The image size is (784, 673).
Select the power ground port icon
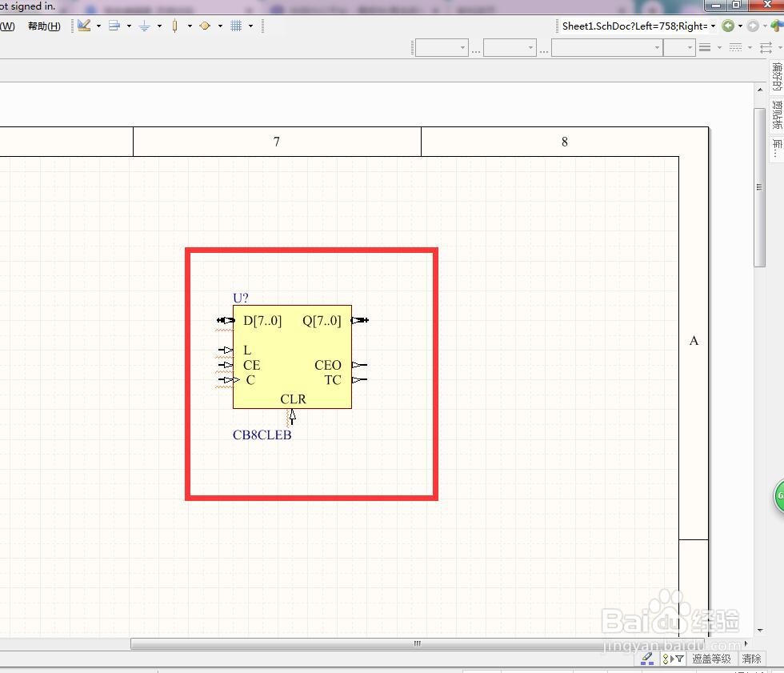(x=145, y=26)
